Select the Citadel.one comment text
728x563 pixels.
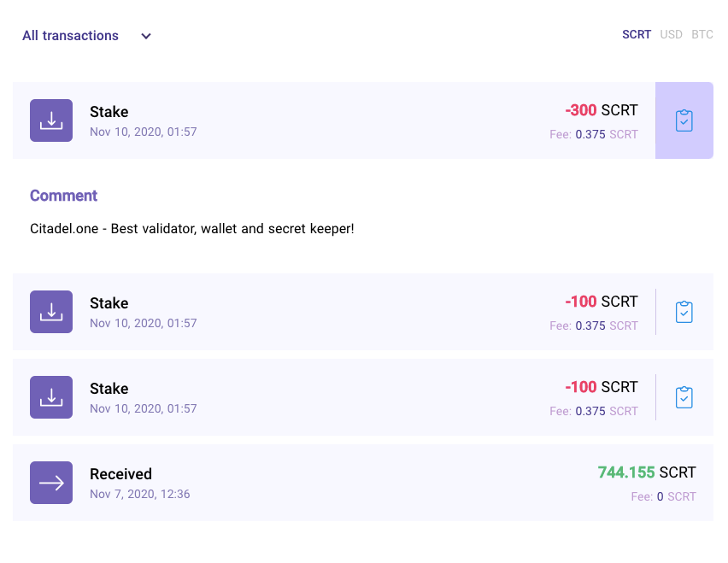pyautogui.click(x=191, y=229)
